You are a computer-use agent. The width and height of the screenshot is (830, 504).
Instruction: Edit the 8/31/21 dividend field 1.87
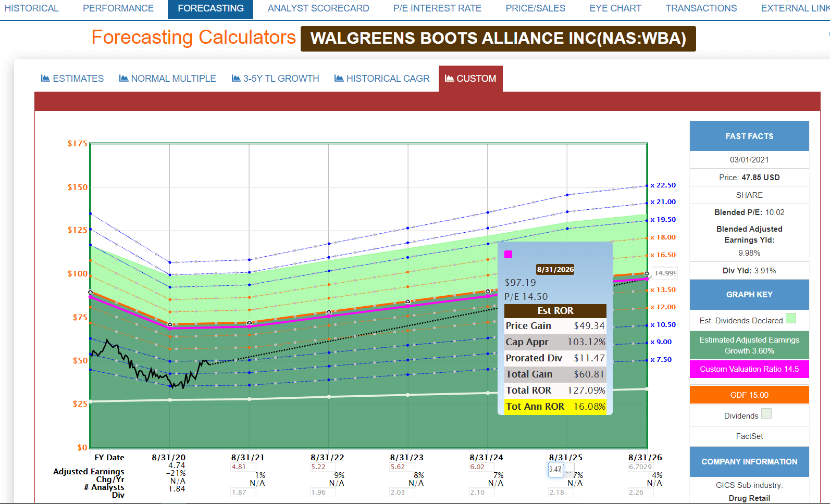(243, 492)
